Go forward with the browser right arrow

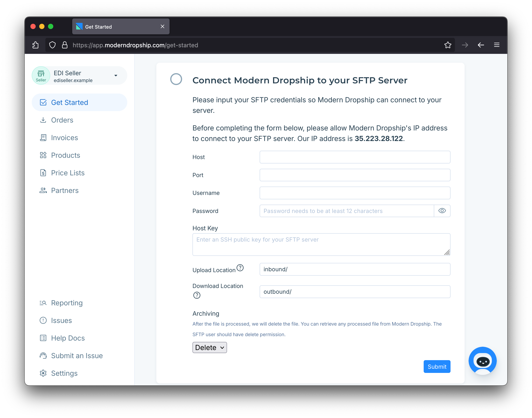(465, 45)
